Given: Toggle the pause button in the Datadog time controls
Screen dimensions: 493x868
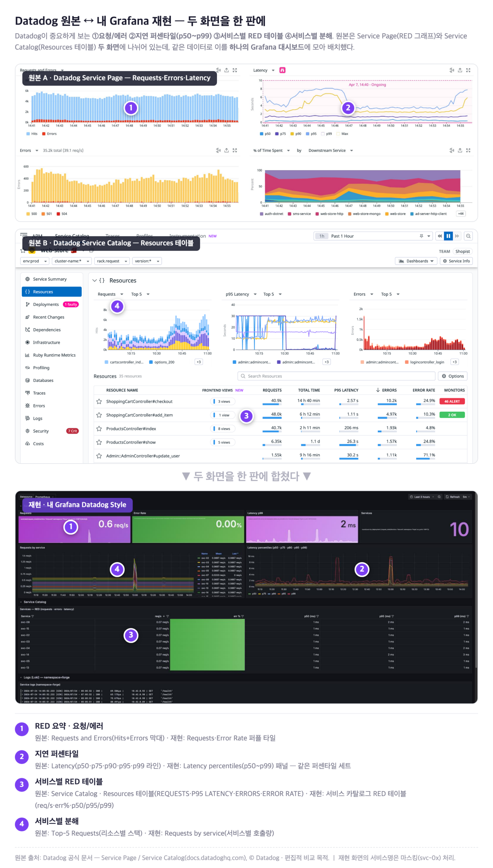Looking at the screenshot, I should click(x=448, y=236).
